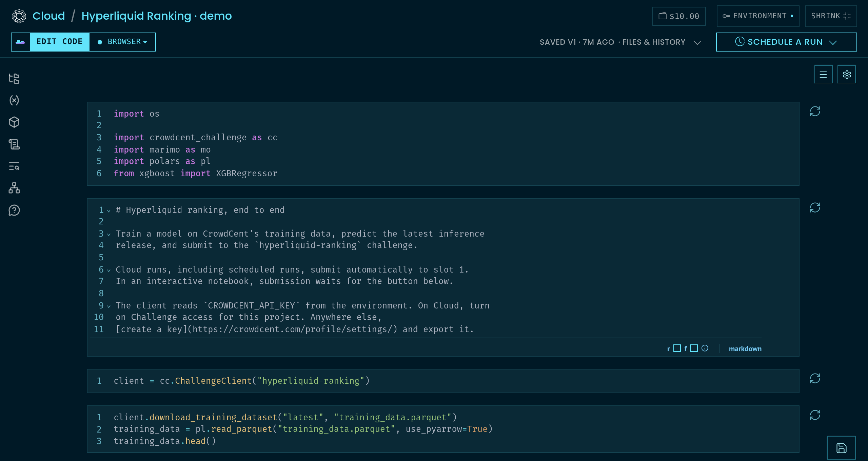The image size is (868, 461).
Task: Click the Shrink button
Action: pyautogui.click(x=831, y=16)
